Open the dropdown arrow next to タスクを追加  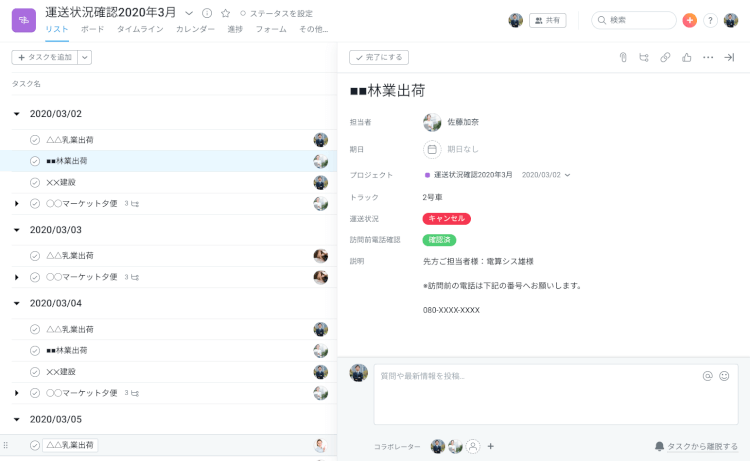tap(85, 57)
